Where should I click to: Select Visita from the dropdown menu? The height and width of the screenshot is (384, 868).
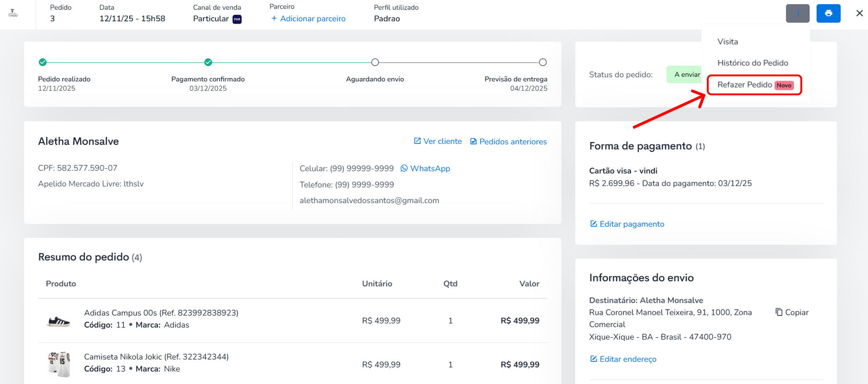pyautogui.click(x=728, y=42)
